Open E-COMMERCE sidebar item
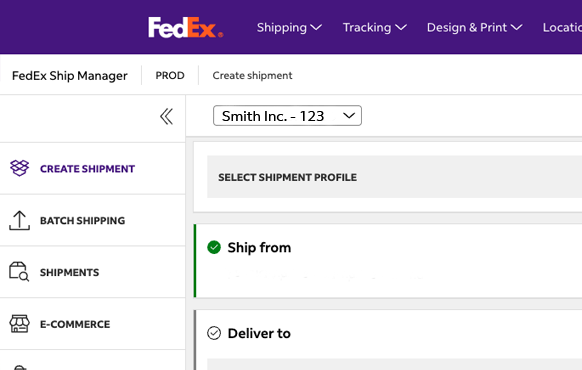Image resolution: width=582 pixels, height=370 pixels. pyautogui.click(x=75, y=324)
